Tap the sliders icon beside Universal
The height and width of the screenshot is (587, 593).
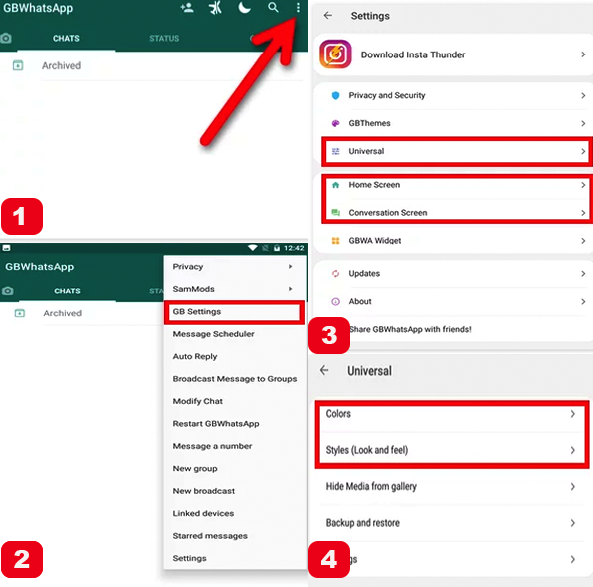point(335,151)
